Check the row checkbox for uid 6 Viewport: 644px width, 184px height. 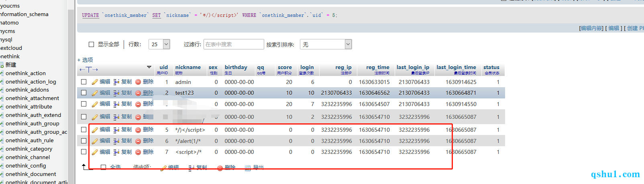point(84,141)
